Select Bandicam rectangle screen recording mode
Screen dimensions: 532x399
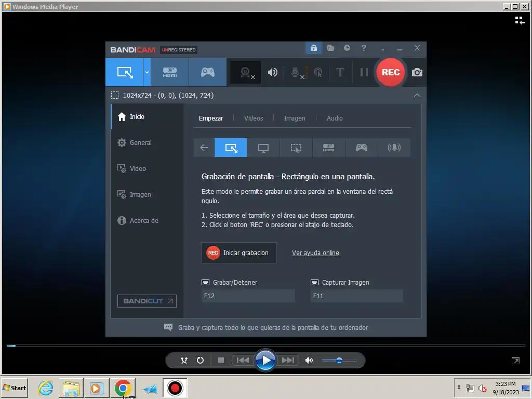click(x=124, y=72)
